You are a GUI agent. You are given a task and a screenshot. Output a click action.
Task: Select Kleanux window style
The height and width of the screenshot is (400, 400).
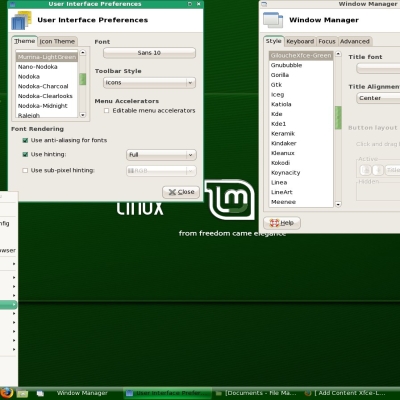[301, 153]
